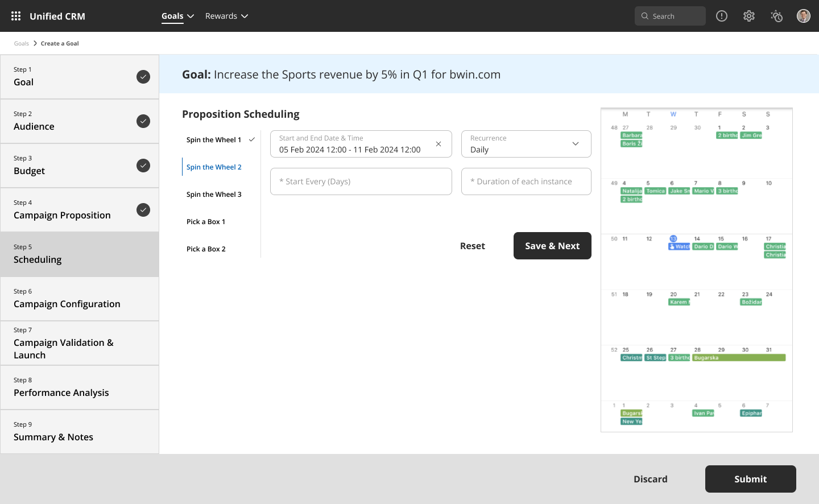The image size is (819, 504).
Task: Select the Spin the Wheel 3 tab
Action: (214, 195)
